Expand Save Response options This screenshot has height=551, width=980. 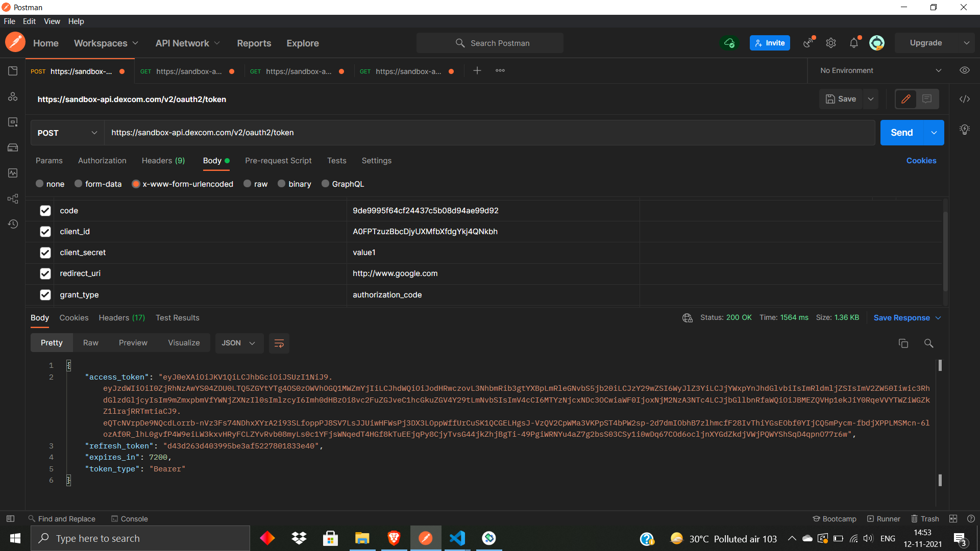(x=938, y=318)
